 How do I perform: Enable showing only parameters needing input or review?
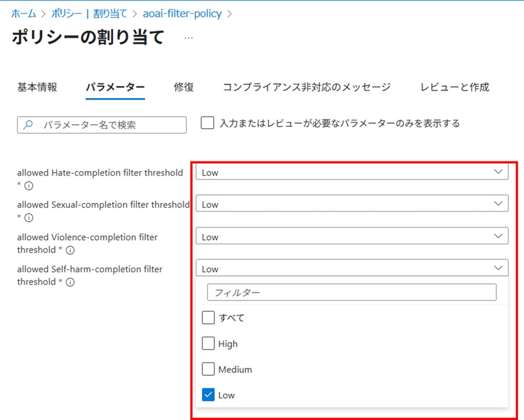tap(208, 122)
